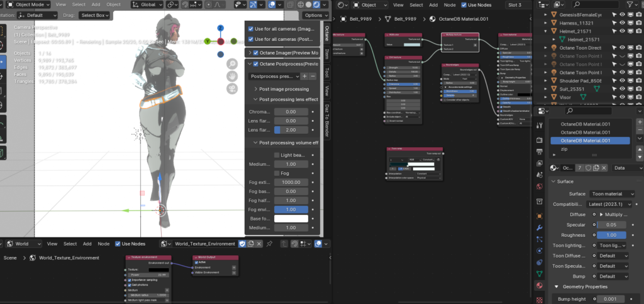Viewport: 644px width, 304px height.
Task: Pin the World_Texture_Environment node tree
Action: tap(270, 244)
